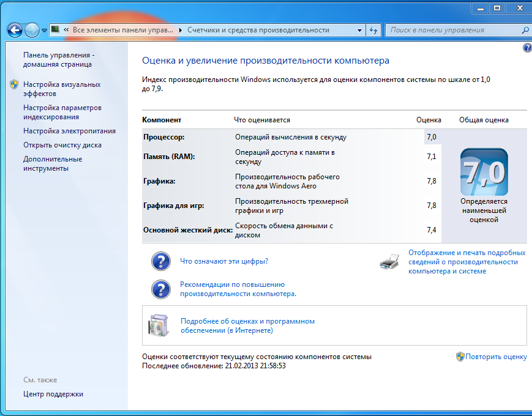Go back using the Back arrow button

pos(15,30)
